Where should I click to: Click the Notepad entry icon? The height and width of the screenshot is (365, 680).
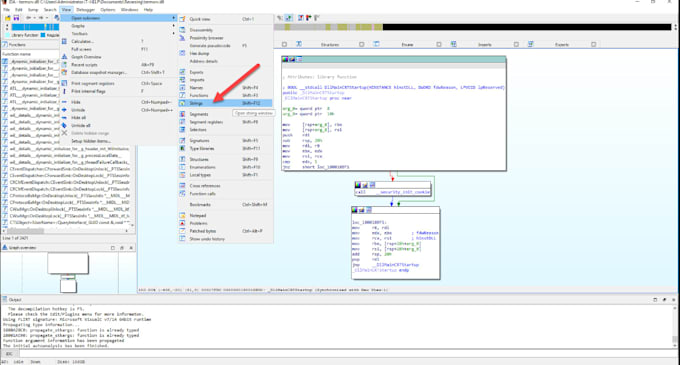183,215
